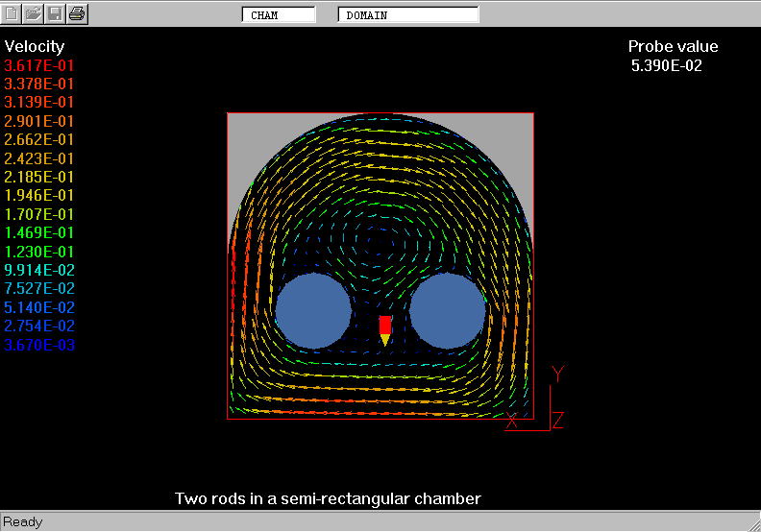
Task: Click the title 'Two rods in a semi-rectangular chamber'
Action: (328, 498)
